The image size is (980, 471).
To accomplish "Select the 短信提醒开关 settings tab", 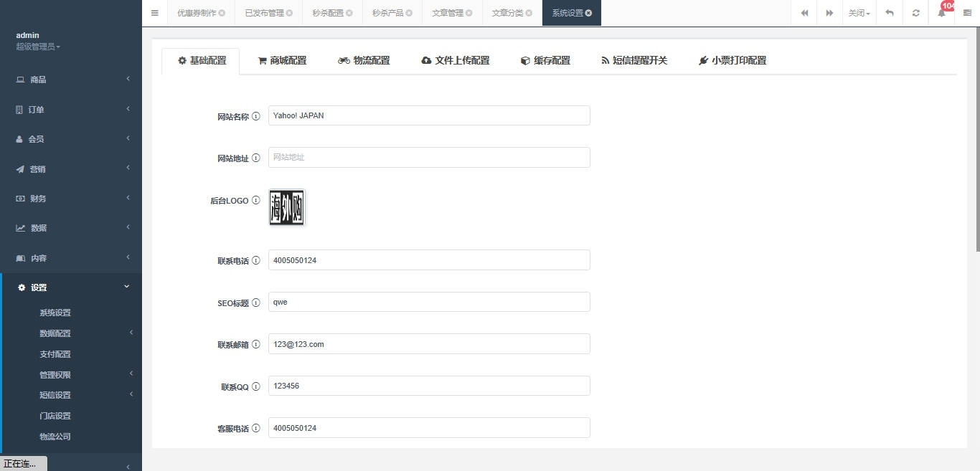I will click(634, 61).
